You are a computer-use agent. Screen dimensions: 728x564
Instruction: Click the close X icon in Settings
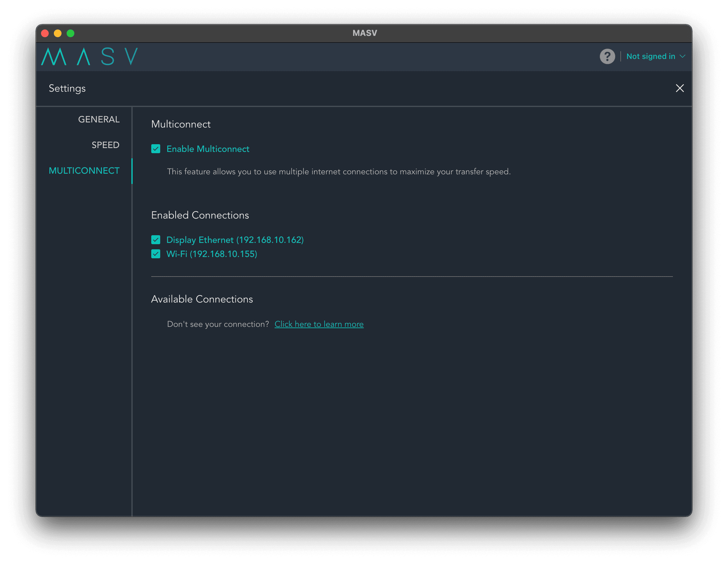(680, 88)
